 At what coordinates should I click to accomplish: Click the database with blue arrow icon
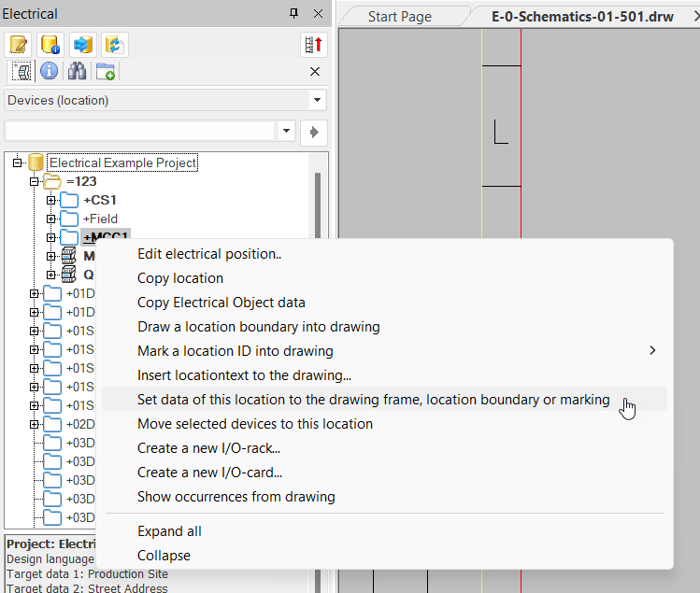[x=82, y=45]
